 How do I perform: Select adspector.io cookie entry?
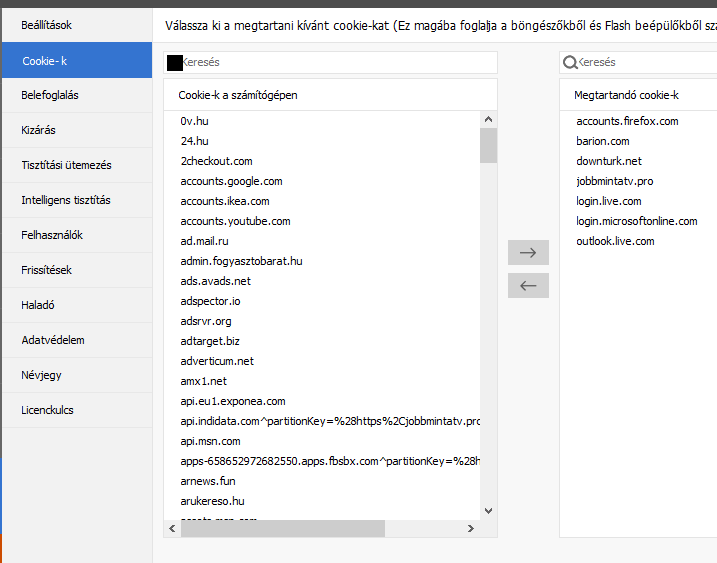point(210,301)
